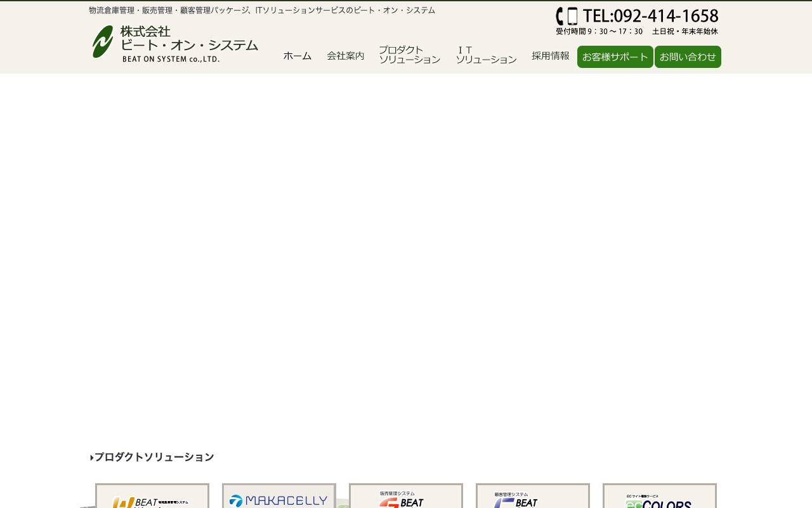Open the 採用情報 menu item

pos(551,56)
